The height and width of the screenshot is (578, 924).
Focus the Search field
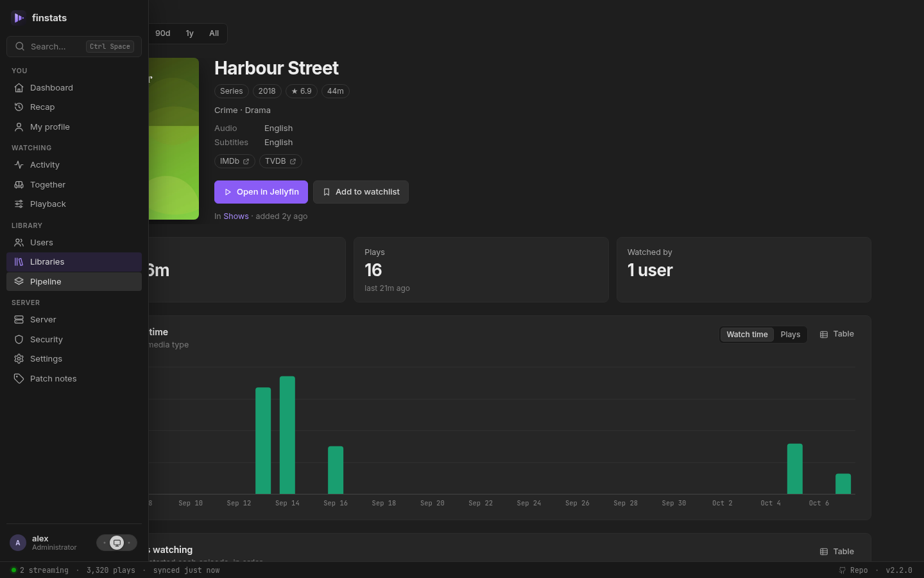click(x=74, y=47)
